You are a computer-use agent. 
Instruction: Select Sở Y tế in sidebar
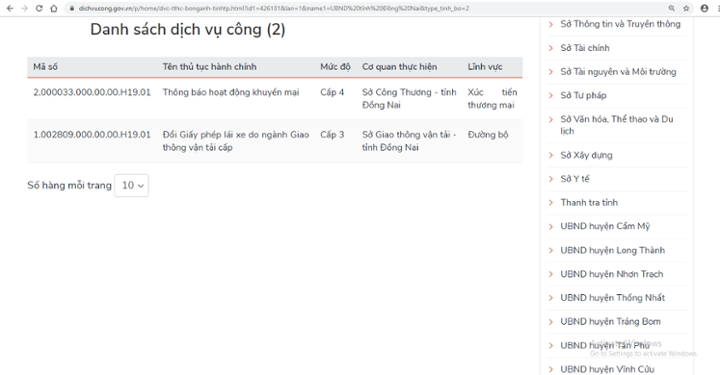coord(575,179)
